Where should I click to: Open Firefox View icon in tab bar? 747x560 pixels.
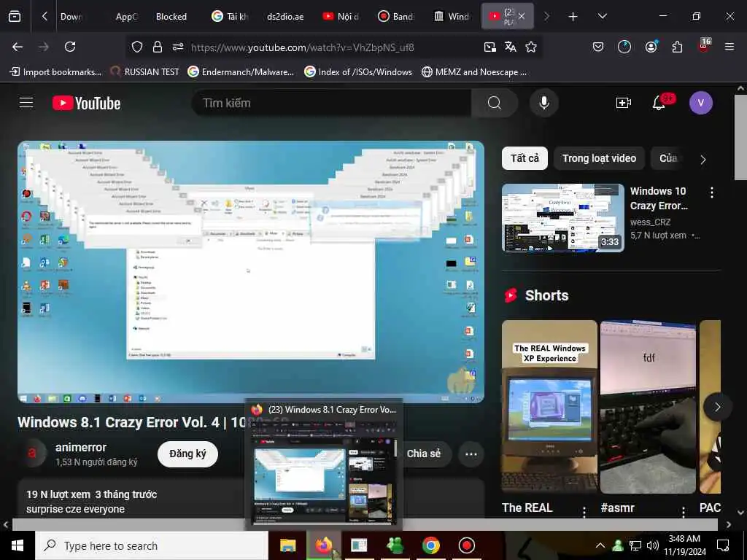15,16
